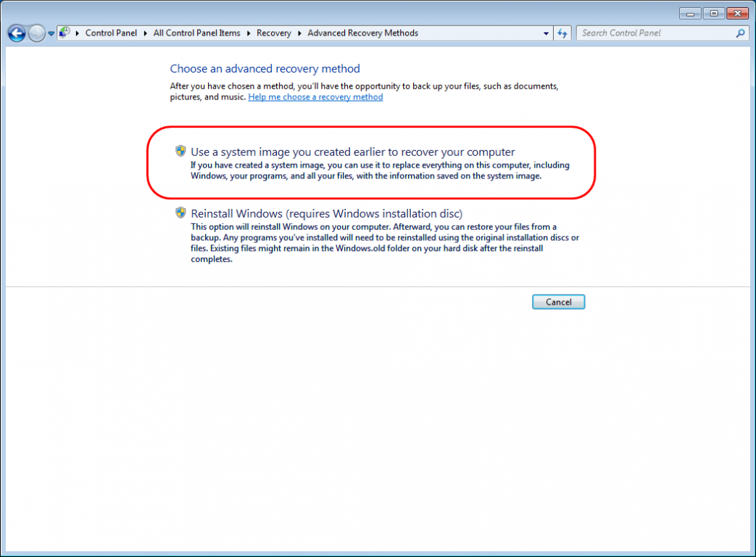Select All Control Panel Items breadcrumb

click(196, 33)
